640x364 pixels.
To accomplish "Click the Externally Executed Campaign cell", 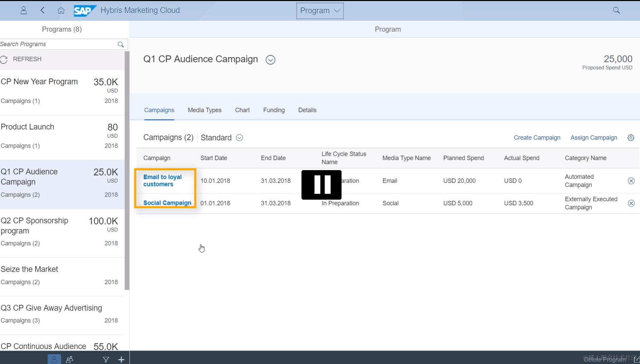I will point(591,203).
